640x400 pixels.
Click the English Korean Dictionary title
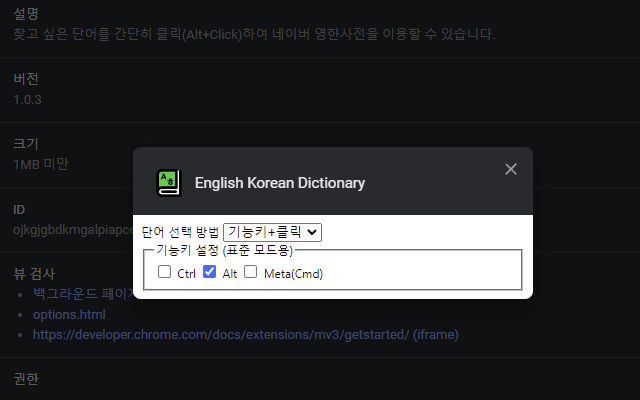pyautogui.click(x=280, y=183)
